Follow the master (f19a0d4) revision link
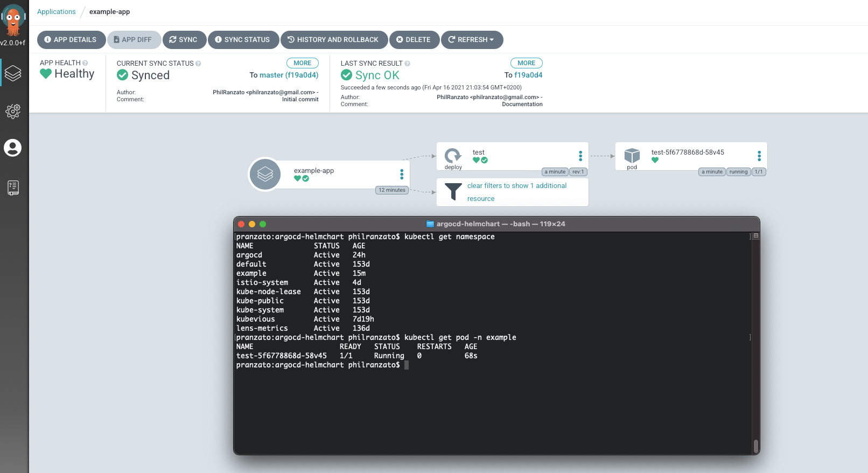Image resolution: width=868 pixels, height=473 pixels. [x=289, y=75]
